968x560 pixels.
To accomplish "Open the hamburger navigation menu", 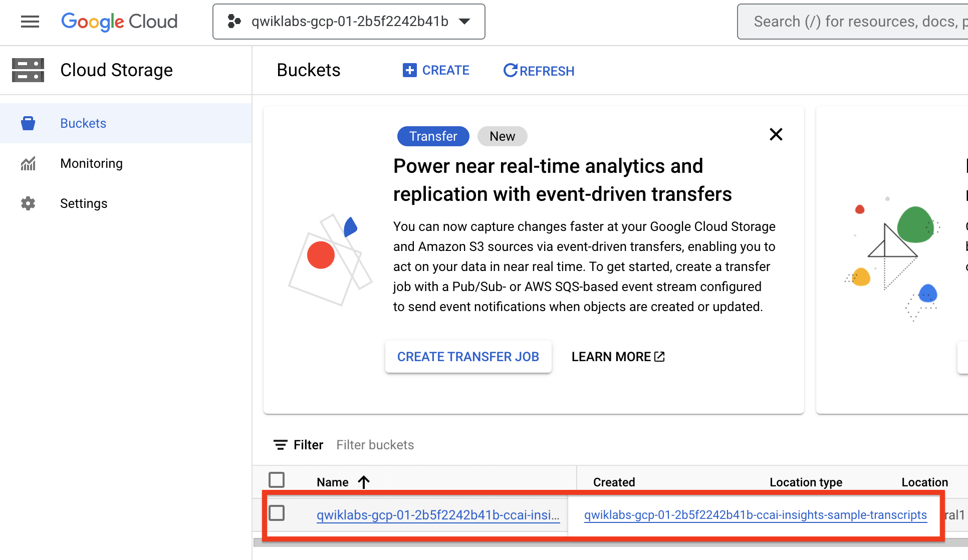I will coord(30,22).
